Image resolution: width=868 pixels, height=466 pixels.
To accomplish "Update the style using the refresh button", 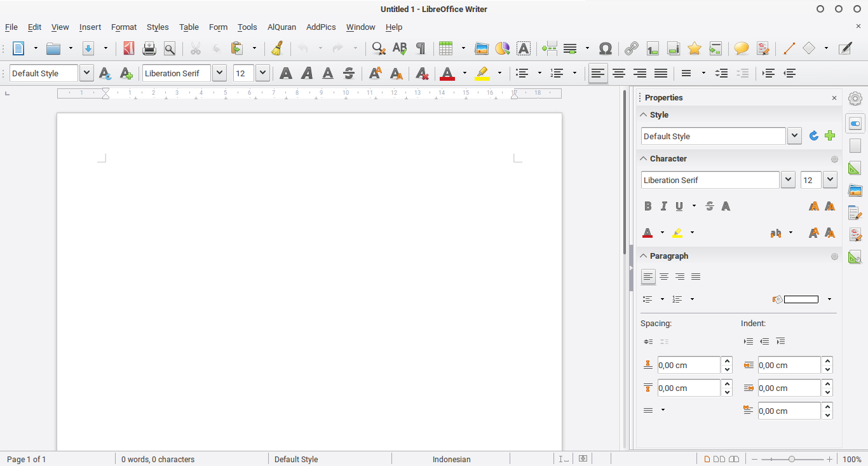I will coord(813,135).
